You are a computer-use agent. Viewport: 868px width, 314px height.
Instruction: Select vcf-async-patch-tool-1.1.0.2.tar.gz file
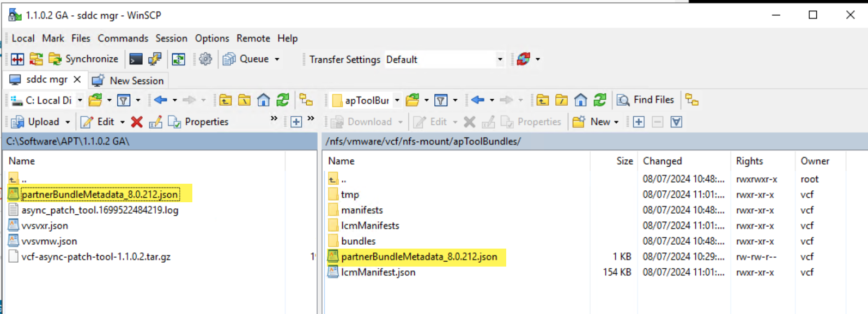96,256
